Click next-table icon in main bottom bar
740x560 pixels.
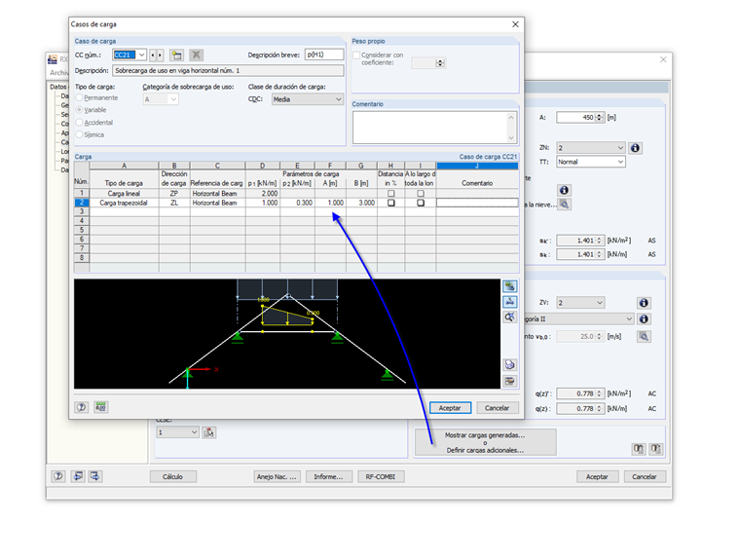95,476
